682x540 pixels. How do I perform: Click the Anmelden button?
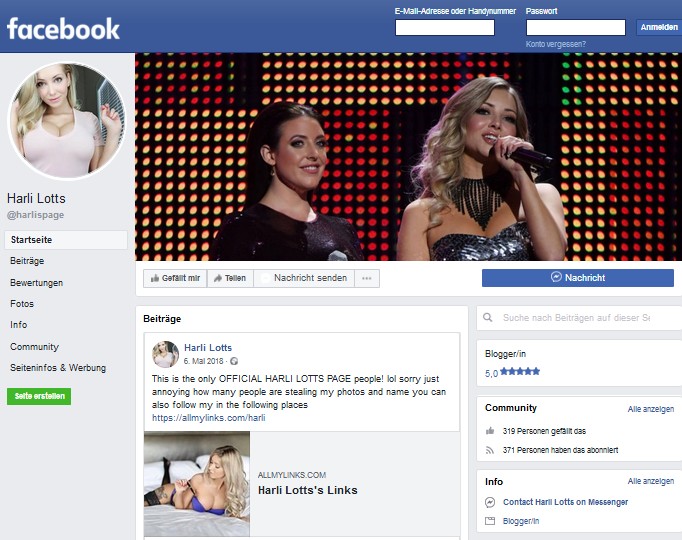pos(659,27)
